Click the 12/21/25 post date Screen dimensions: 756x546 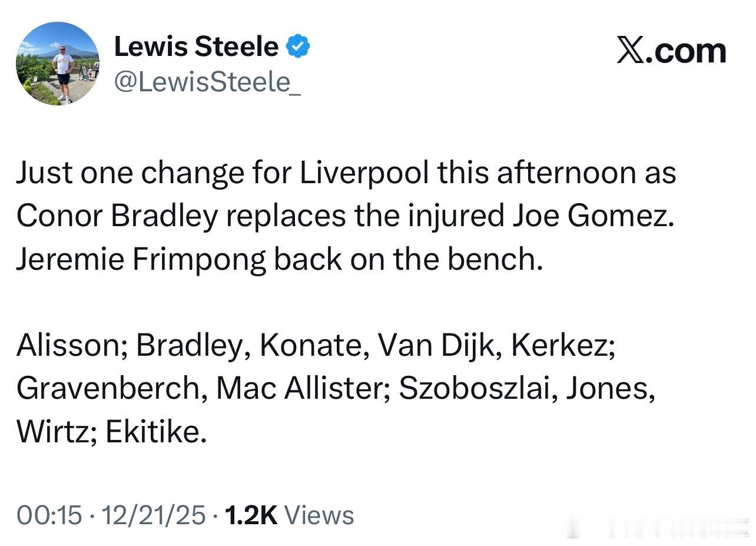pos(154,515)
